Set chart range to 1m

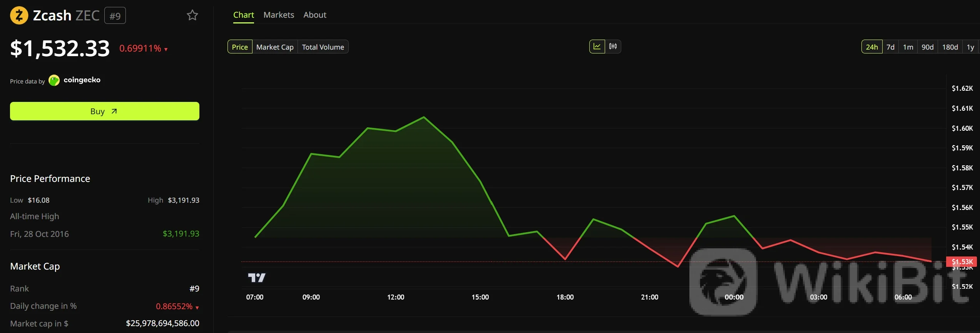[x=908, y=47]
